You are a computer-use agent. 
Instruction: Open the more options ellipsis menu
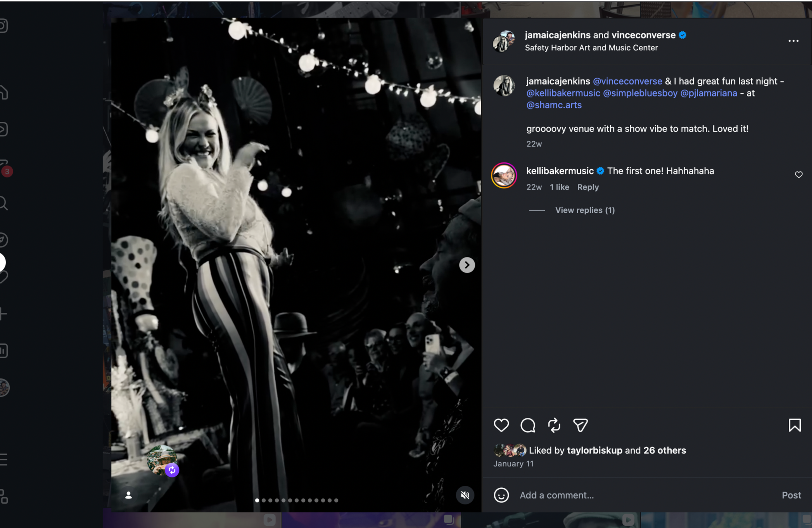point(793,41)
